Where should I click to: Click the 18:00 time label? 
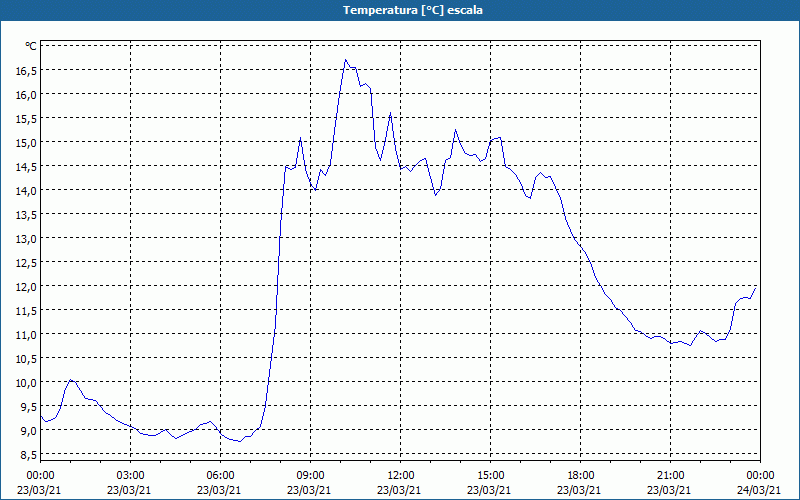pyautogui.click(x=581, y=475)
